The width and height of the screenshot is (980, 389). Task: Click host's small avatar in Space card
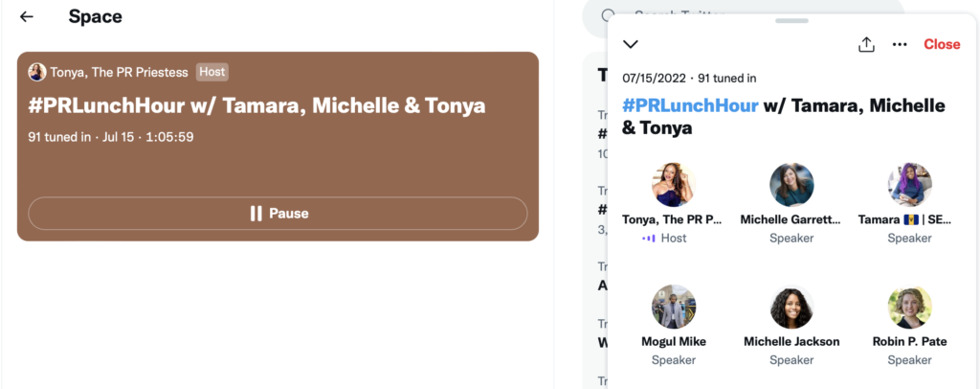(x=37, y=72)
